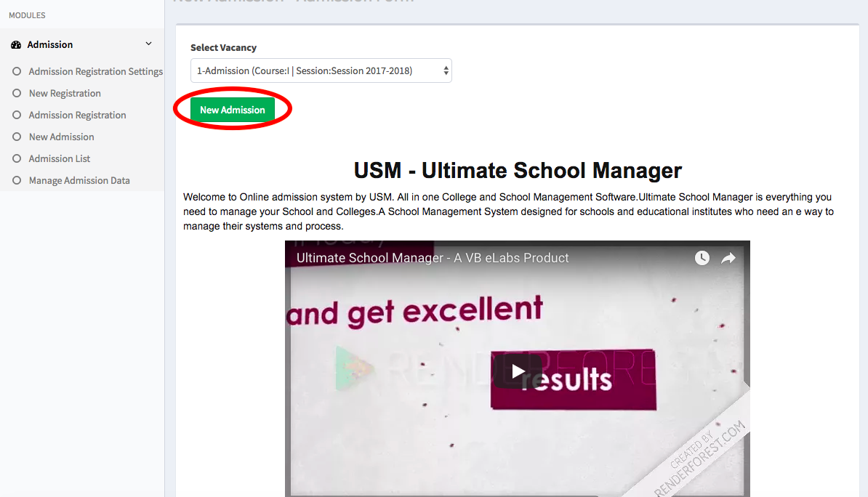Click circle icon beside Admission List
Image resolution: width=868 pixels, height=497 pixels.
[x=17, y=158]
